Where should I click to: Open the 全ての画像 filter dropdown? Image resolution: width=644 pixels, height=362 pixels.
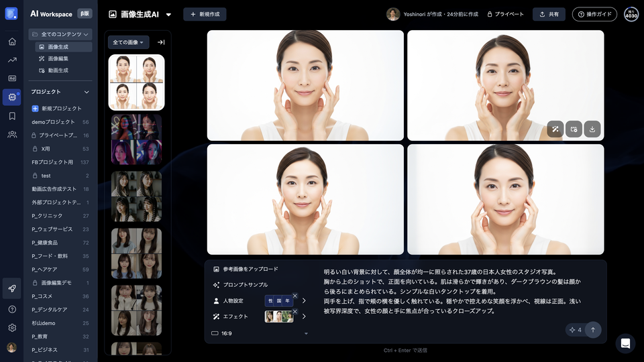[128, 42]
